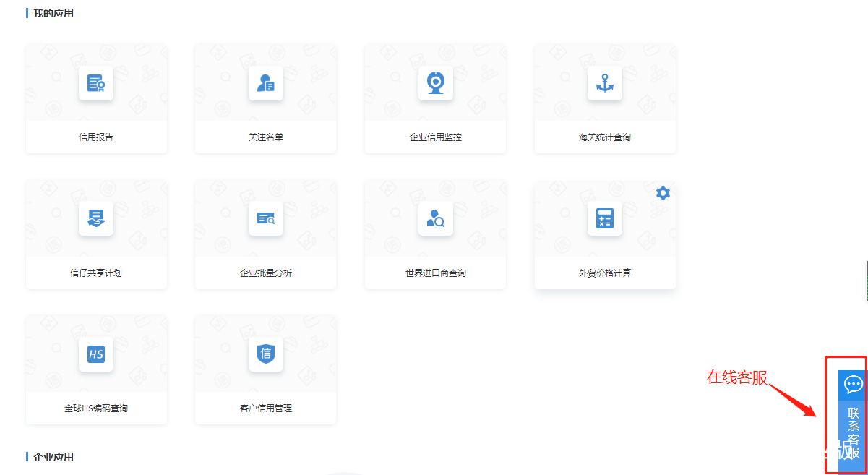Click the 世界进口商查询 label text

click(435, 272)
